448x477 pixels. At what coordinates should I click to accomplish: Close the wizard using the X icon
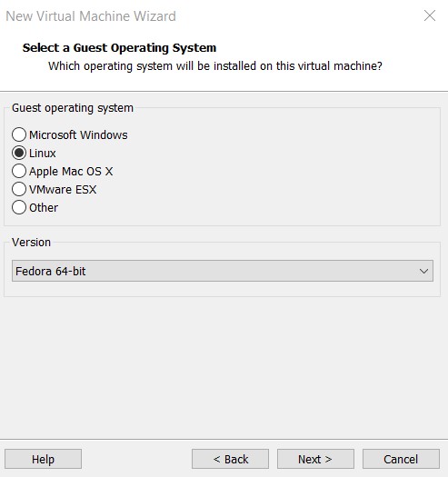point(430,15)
